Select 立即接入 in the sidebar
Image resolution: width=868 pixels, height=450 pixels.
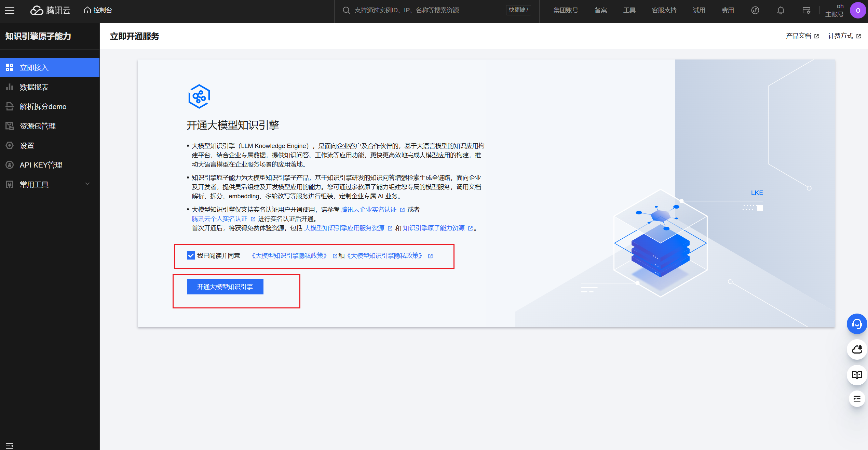point(50,67)
